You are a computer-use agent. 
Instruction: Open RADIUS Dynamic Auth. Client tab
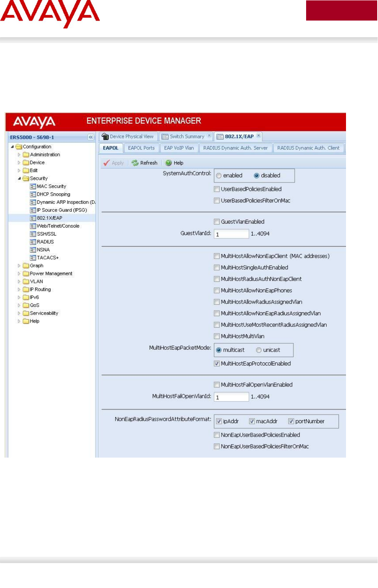pyautogui.click(x=308, y=148)
